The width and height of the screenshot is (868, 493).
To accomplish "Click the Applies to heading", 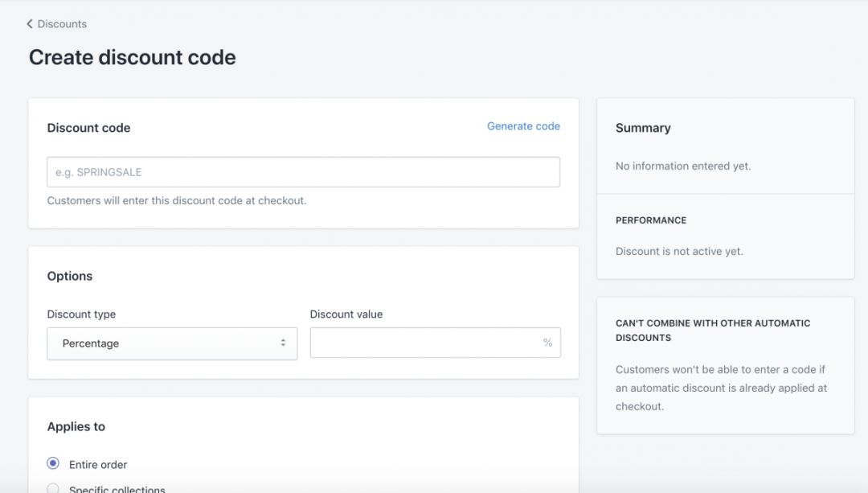I will (x=77, y=426).
